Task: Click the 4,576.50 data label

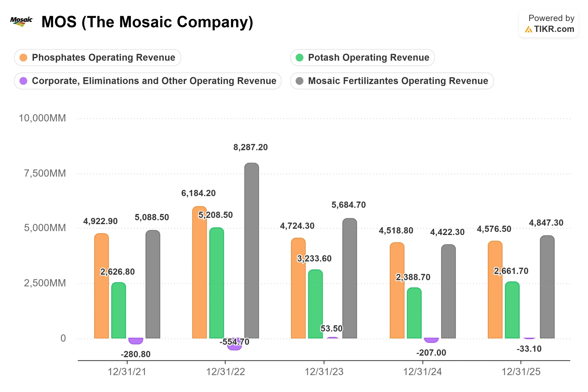Action: [494, 229]
